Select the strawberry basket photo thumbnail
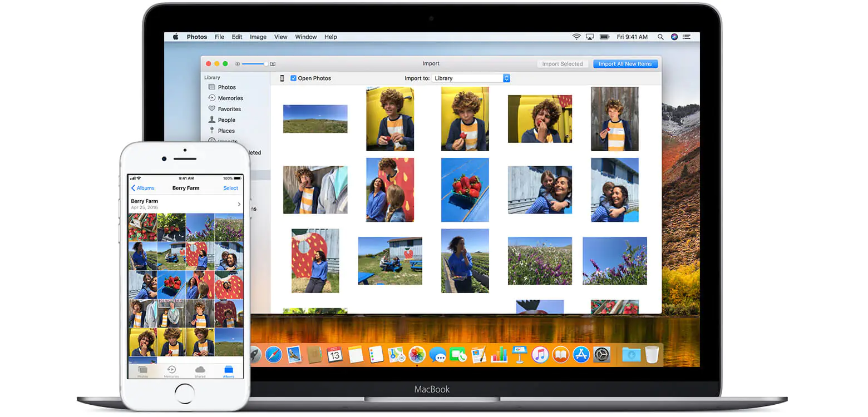Viewport: 868px width, 417px height. 465,190
